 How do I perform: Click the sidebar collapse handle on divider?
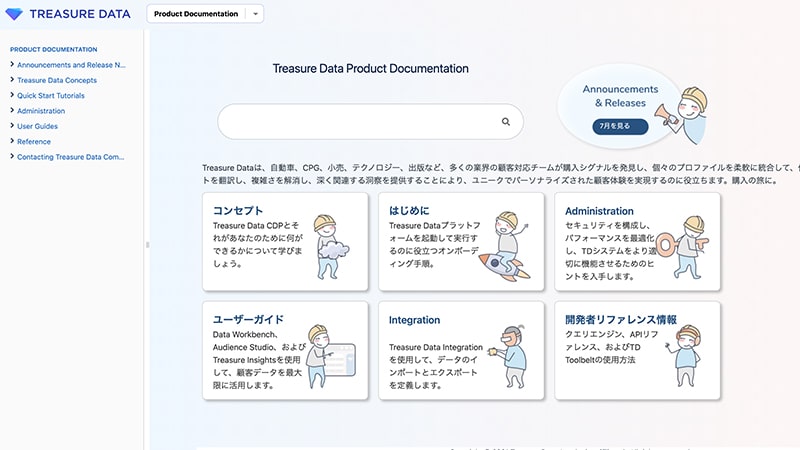(147, 245)
